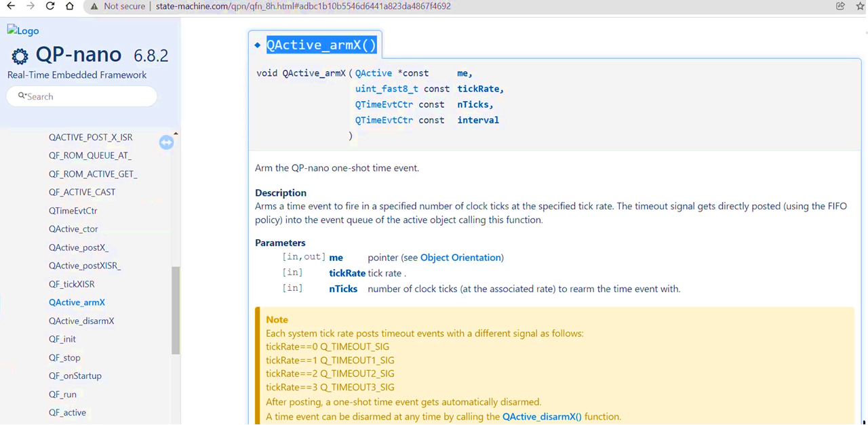Open QF_tickXISR in the sidebar
Screen dimensions: 868x425
click(x=72, y=284)
